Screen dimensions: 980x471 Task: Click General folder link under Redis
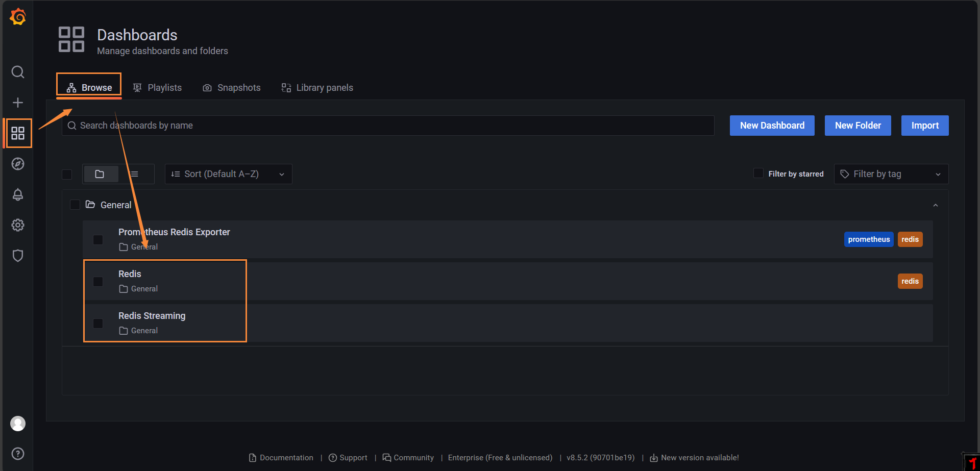click(x=139, y=289)
